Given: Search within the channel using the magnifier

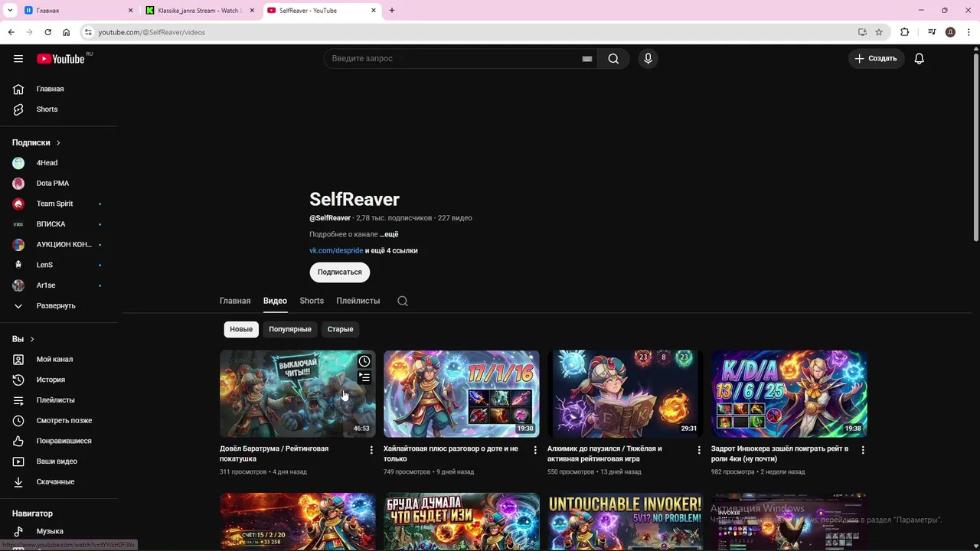Looking at the screenshot, I should point(403,302).
